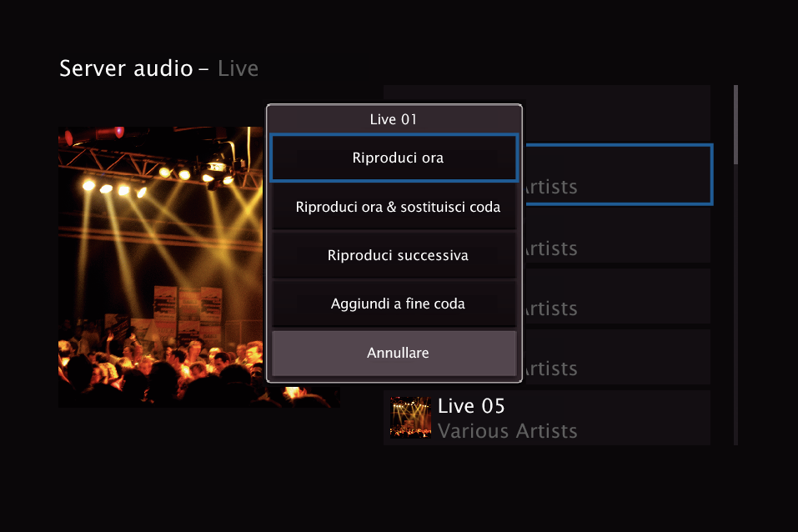Click the grey "Live" breadcrumb in header
The image size is (798, 532).
click(238, 68)
